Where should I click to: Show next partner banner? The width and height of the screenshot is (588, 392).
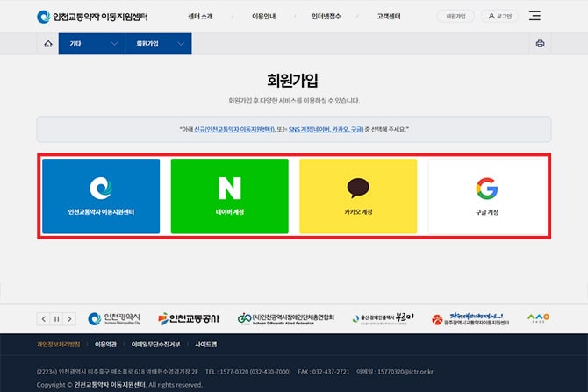[69, 319]
